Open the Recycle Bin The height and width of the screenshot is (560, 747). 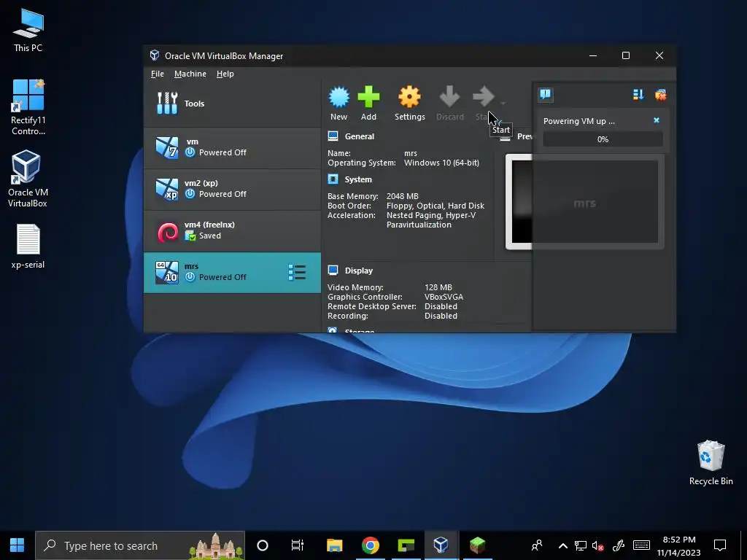coord(711,462)
